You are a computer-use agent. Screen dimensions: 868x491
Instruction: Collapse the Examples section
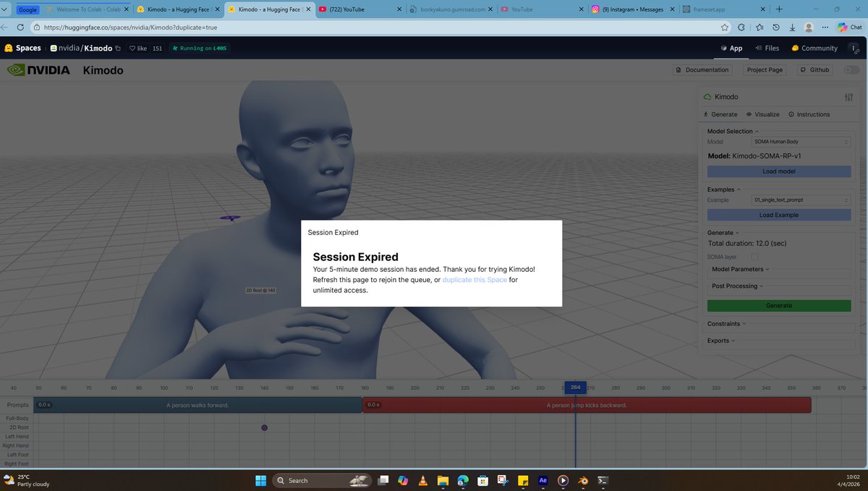click(x=723, y=189)
